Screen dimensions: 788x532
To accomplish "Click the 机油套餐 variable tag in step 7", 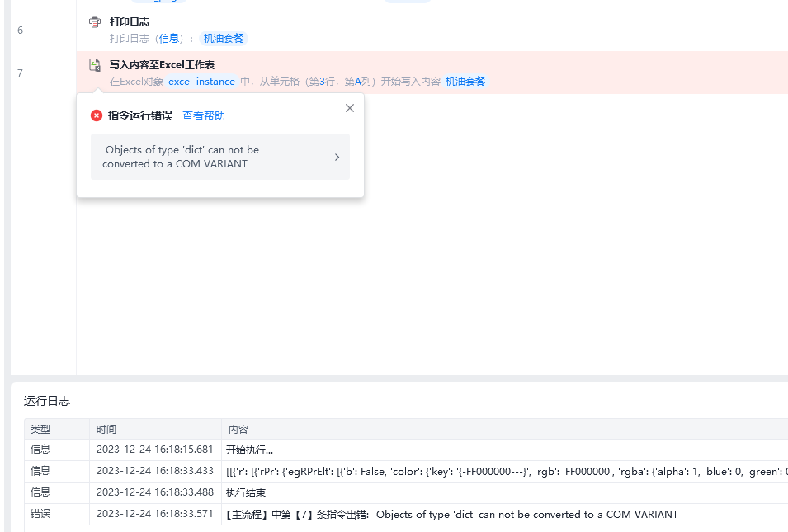I will (465, 82).
